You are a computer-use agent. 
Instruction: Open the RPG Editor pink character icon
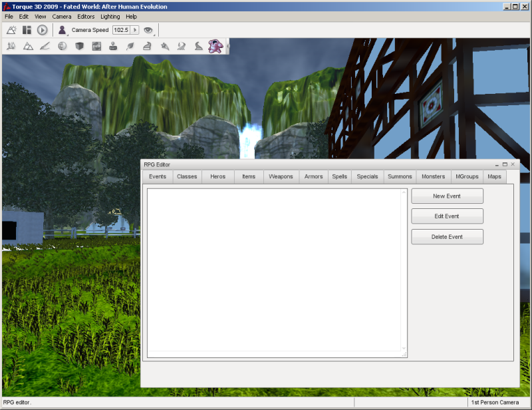(x=215, y=46)
